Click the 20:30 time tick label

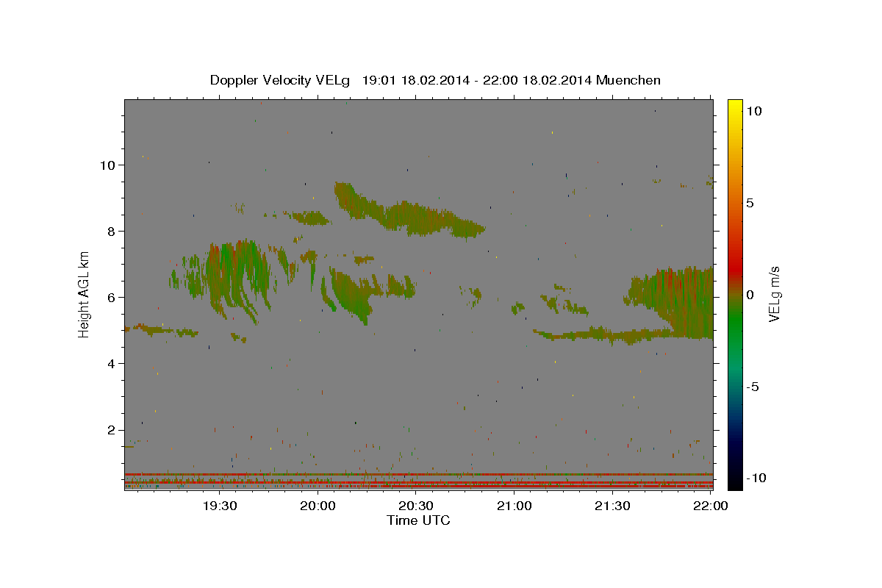pos(416,506)
